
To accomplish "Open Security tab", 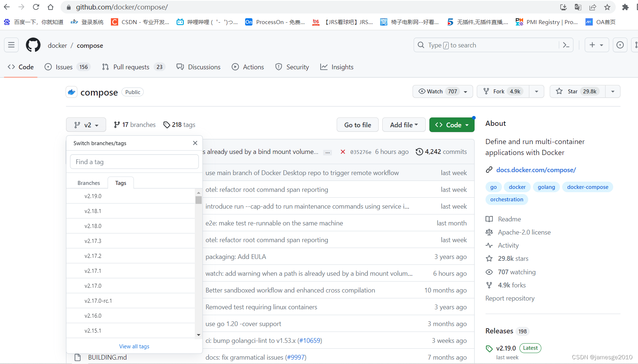I will pos(292,67).
